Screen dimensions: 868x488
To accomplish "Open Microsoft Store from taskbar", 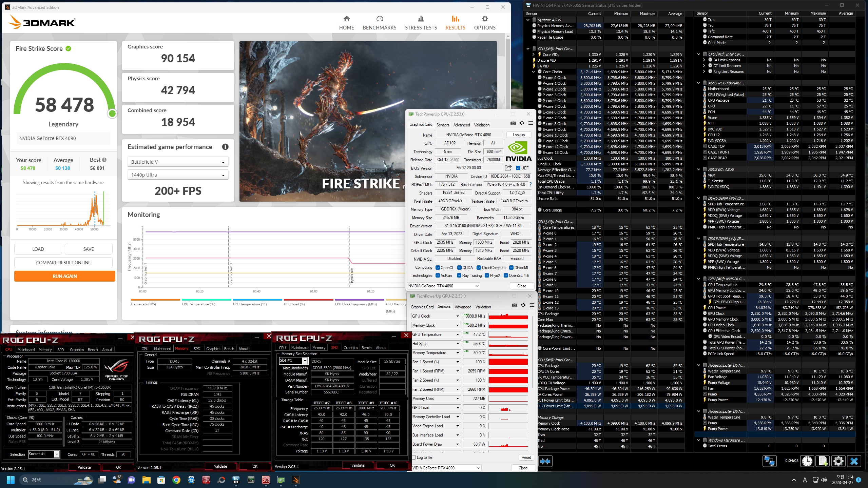I will (x=161, y=480).
